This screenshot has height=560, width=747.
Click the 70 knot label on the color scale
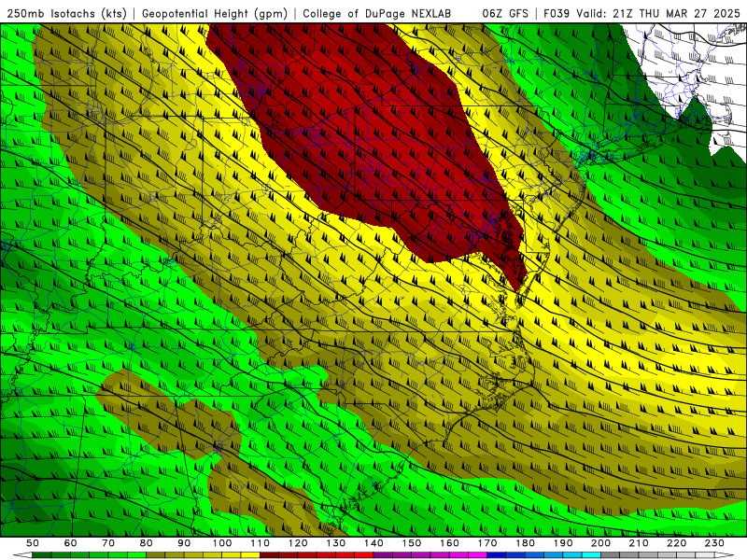[108, 543]
